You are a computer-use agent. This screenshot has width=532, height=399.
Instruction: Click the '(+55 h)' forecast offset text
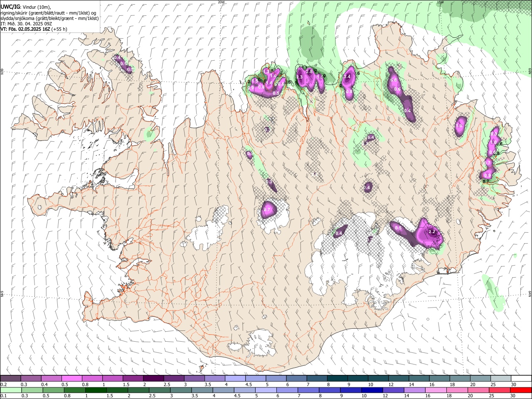click(59, 29)
